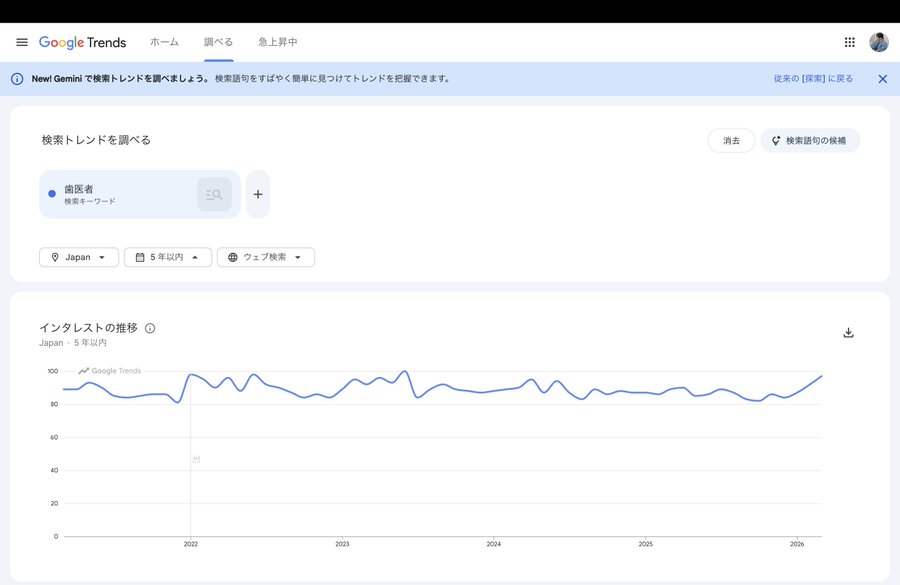Download the interest over time chart data
900x585 pixels.
point(848,333)
